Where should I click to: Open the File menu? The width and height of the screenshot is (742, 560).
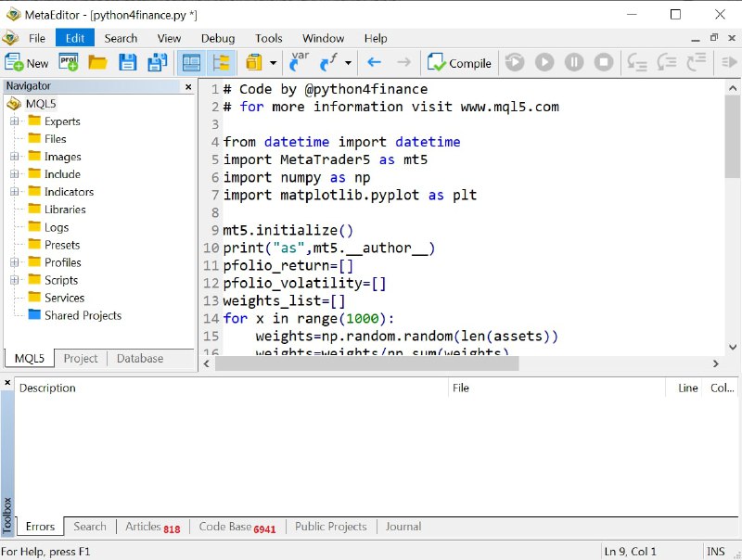[x=37, y=38]
